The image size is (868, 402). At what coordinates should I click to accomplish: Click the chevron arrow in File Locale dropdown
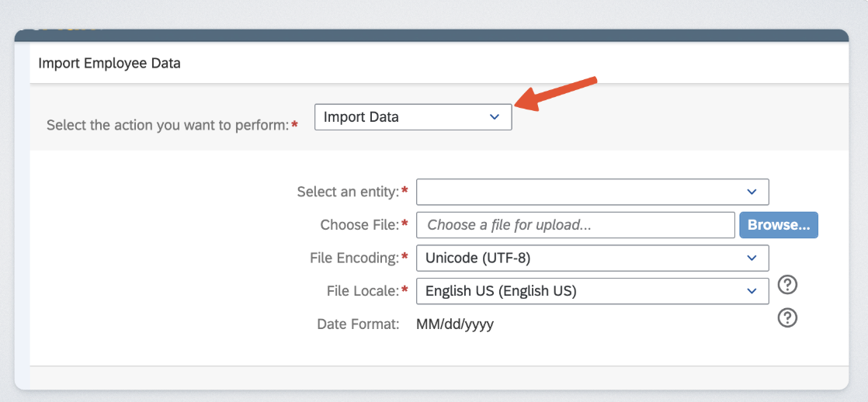click(751, 291)
